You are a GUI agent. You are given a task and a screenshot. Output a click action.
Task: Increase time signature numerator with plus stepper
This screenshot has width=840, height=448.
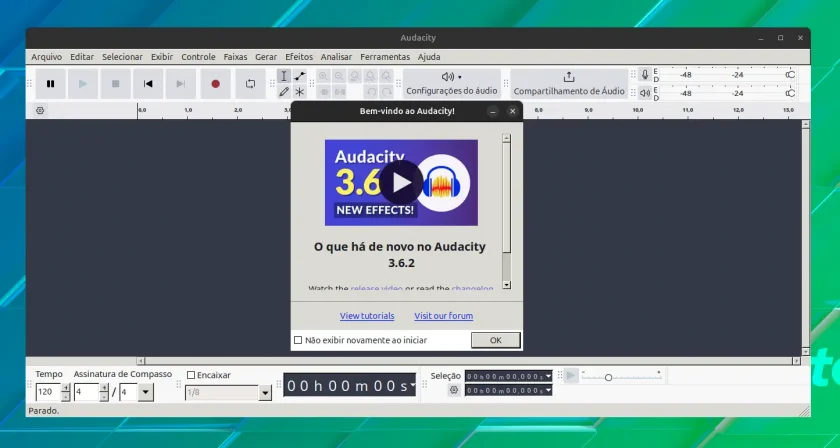104,388
